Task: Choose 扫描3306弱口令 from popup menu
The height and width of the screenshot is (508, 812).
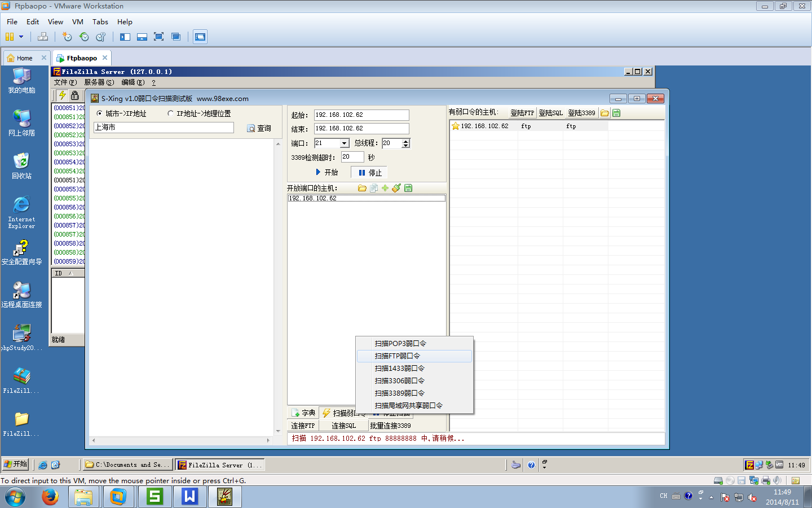Action: [x=414, y=380]
